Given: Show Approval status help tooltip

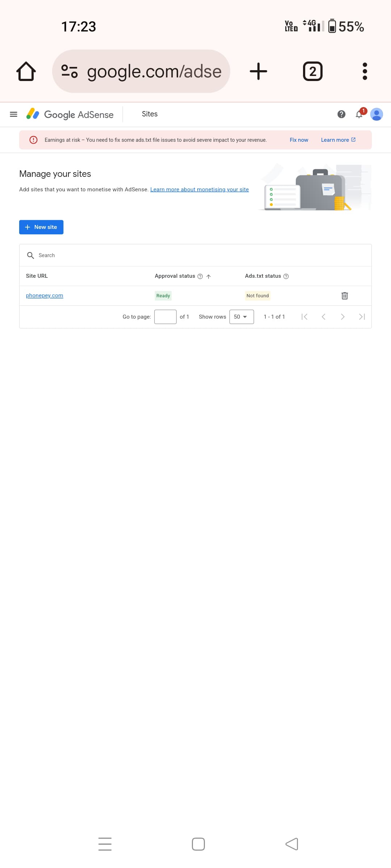Looking at the screenshot, I should 200,276.
